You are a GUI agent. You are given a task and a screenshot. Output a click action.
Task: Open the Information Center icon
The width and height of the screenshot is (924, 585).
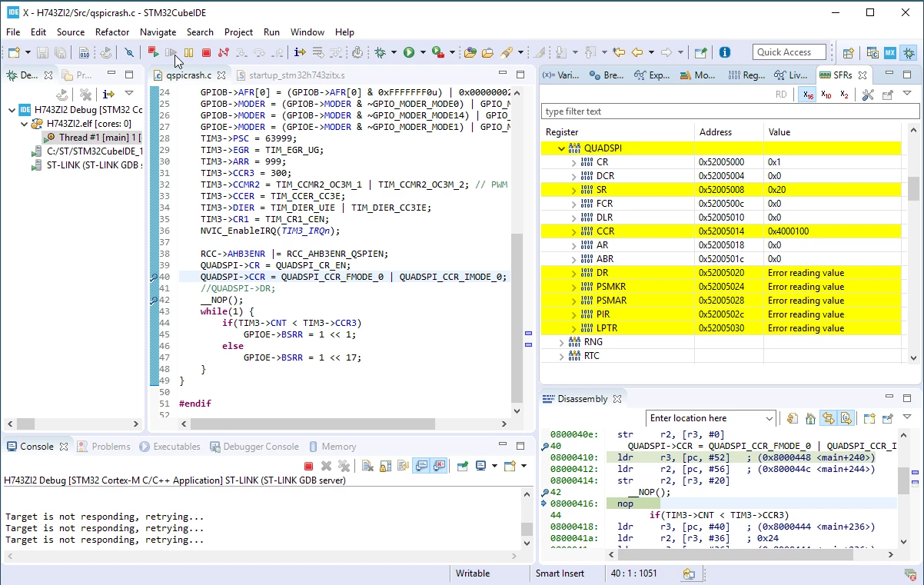click(724, 52)
